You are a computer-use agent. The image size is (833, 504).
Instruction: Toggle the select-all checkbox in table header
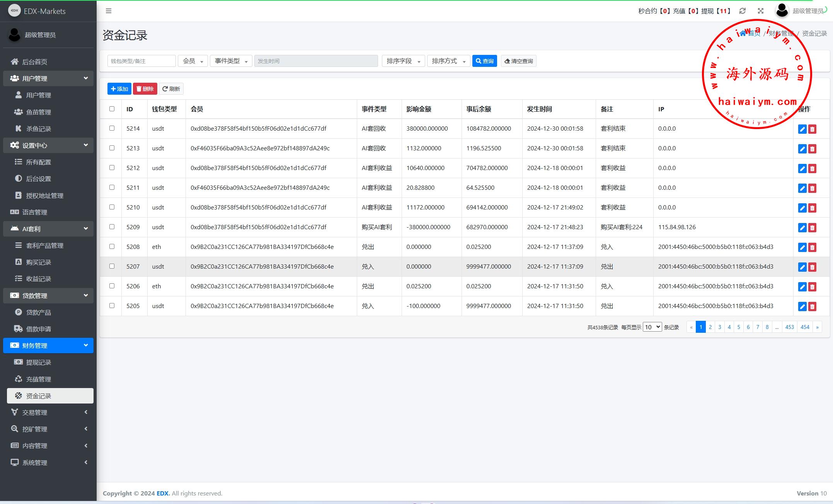coord(112,109)
